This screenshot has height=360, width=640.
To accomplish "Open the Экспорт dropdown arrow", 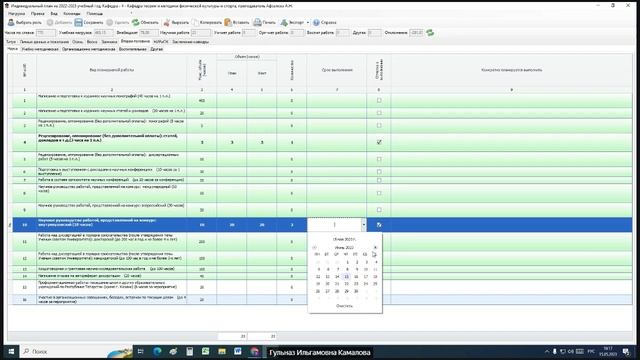I will [x=308, y=22].
